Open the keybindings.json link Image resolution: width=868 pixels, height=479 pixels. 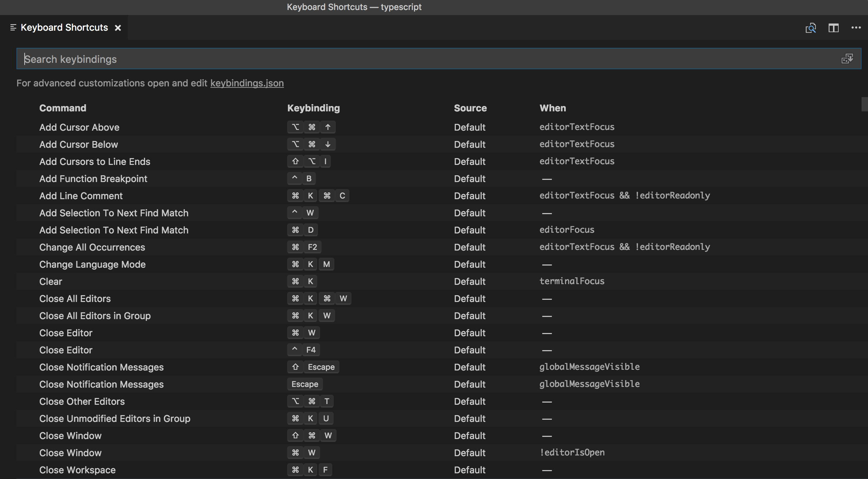click(x=247, y=83)
